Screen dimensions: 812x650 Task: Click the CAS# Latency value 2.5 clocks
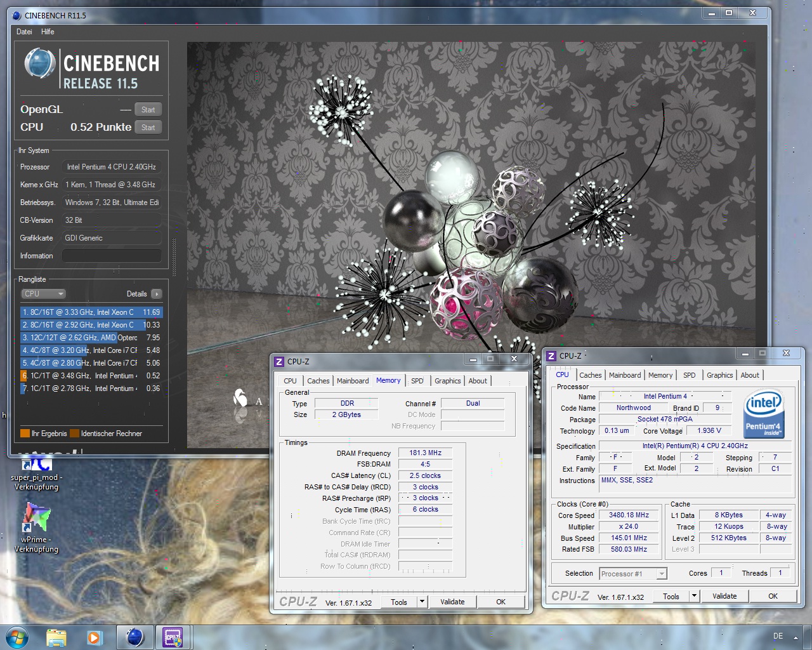[425, 475]
